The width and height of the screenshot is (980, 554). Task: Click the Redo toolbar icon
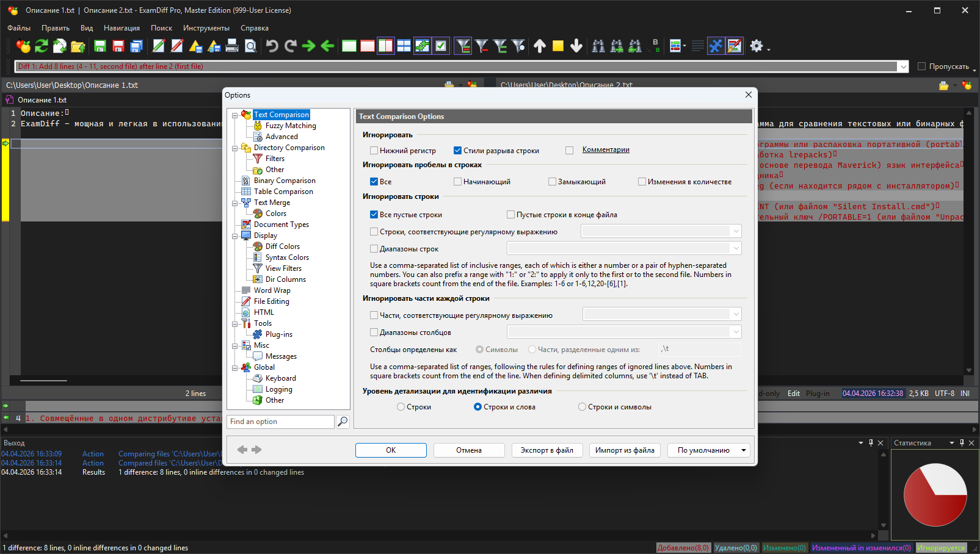[x=291, y=46]
